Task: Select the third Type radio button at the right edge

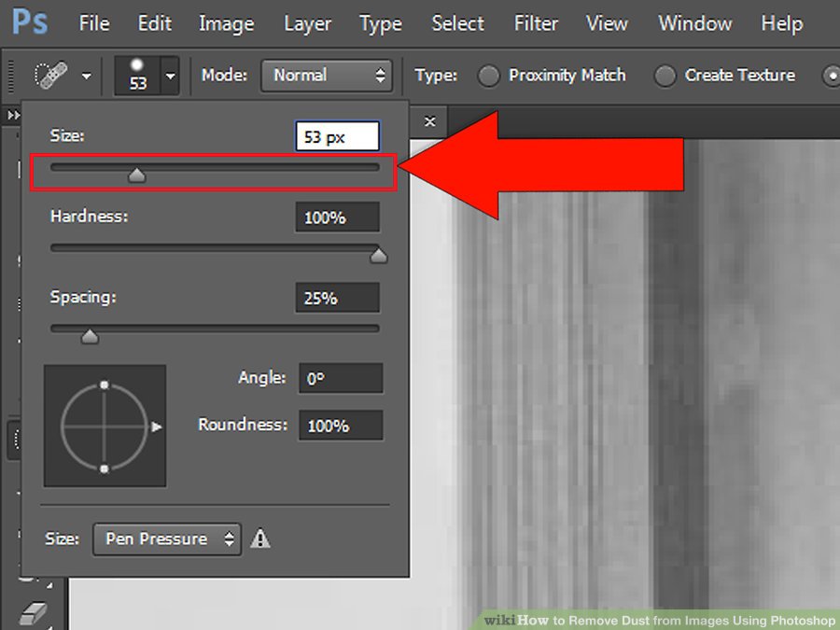Action: point(832,76)
